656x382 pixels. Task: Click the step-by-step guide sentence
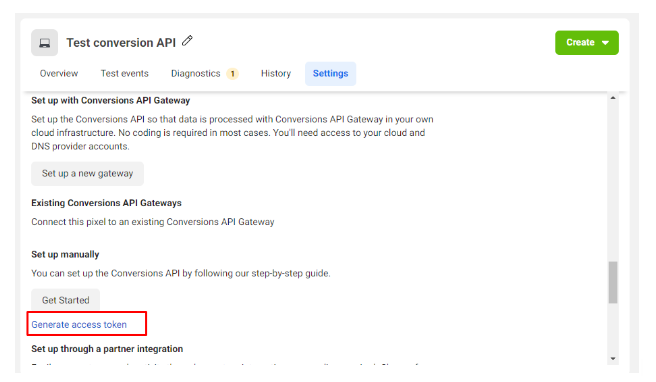[181, 273]
